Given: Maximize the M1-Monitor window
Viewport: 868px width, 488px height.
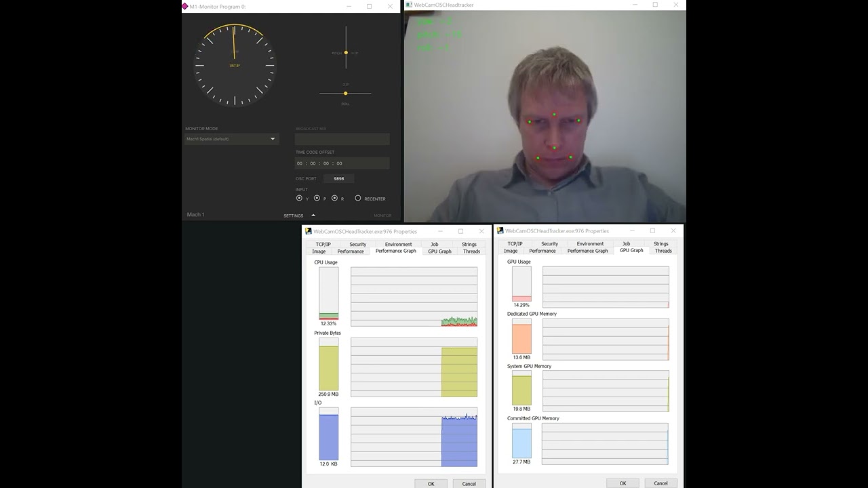Looking at the screenshot, I should 370,6.
